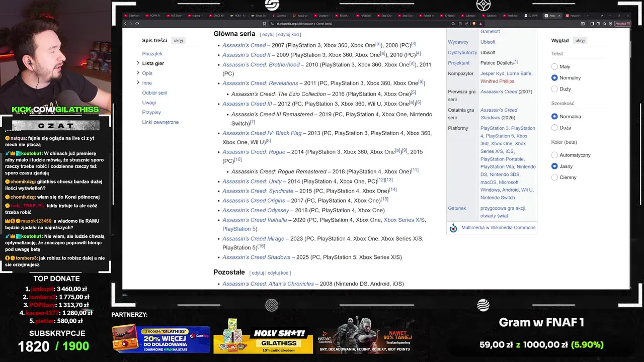
Task: Open Multimedia w Wikimedia Commons link
Action: pyautogui.click(x=498, y=228)
